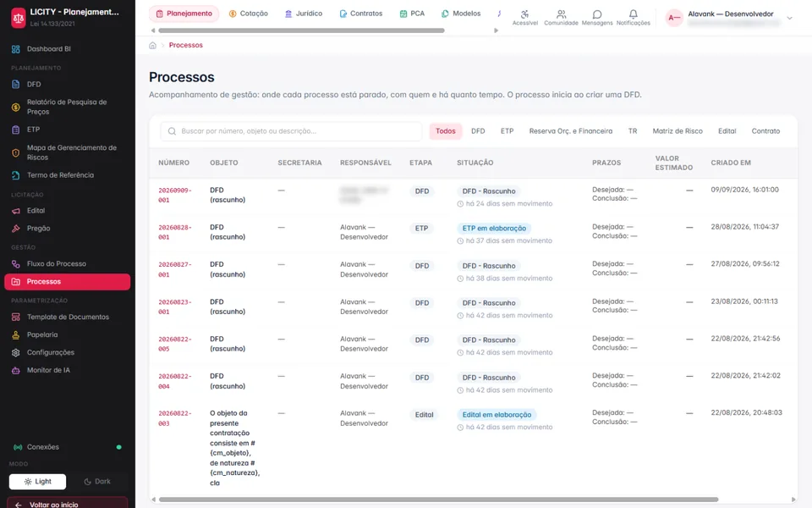Viewport: 812px width, 508px height.
Task: Filter by Matriz de Risco
Action: [x=678, y=131]
